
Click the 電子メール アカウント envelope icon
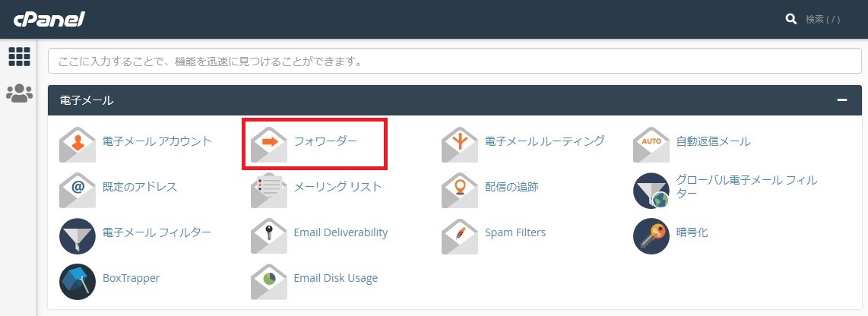78,144
